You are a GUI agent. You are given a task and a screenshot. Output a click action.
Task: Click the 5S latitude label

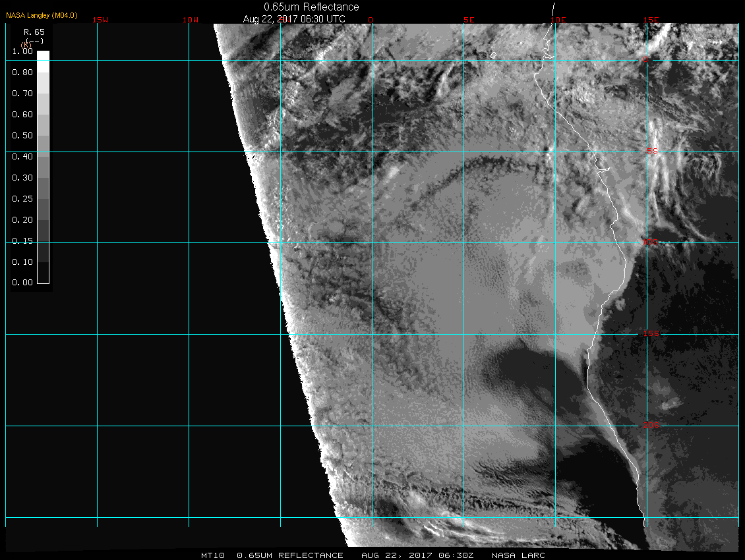652,151
